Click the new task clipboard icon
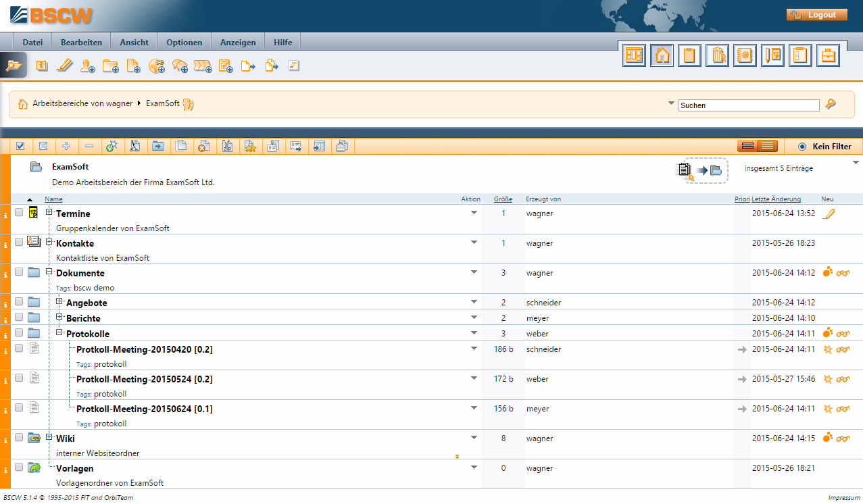The width and height of the screenshot is (863, 504). click(x=226, y=66)
